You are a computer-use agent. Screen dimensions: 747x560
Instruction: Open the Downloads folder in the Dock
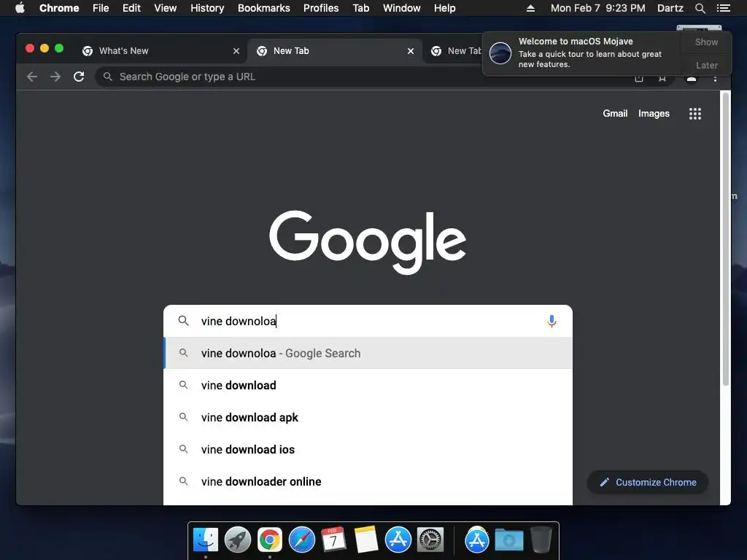click(x=508, y=540)
